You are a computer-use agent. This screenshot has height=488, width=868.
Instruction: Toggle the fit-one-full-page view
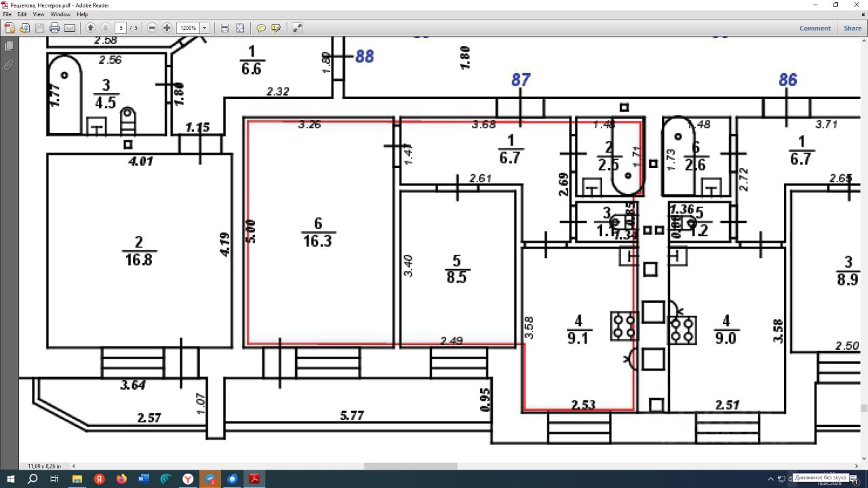[x=240, y=28]
